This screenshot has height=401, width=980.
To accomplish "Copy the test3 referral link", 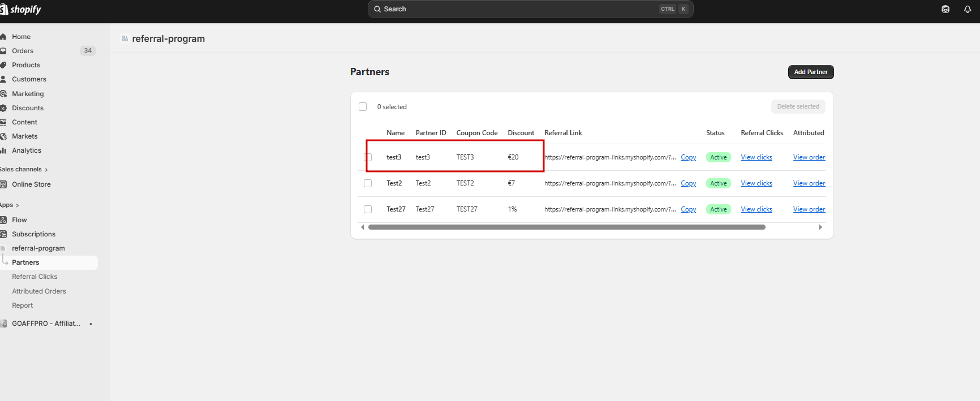I will (x=688, y=157).
